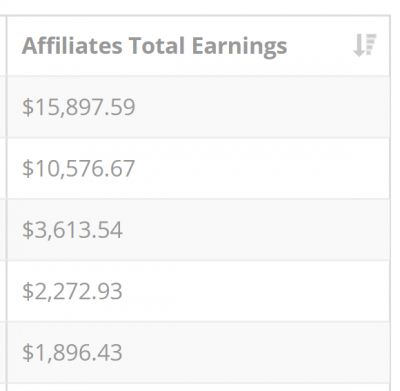Screen dimensions: 400x391
Task: Highlight the top row showing $15,897.59
Action: [198, 107]
